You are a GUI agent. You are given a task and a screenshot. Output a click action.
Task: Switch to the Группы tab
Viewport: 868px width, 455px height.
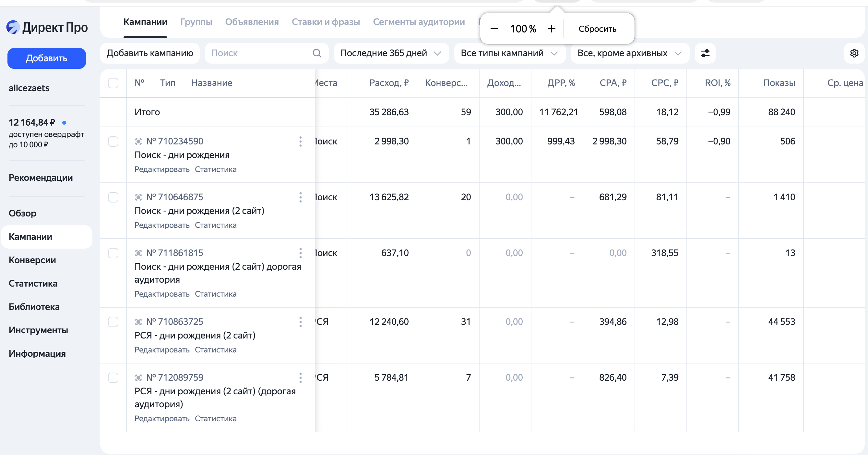coord(196,22)
